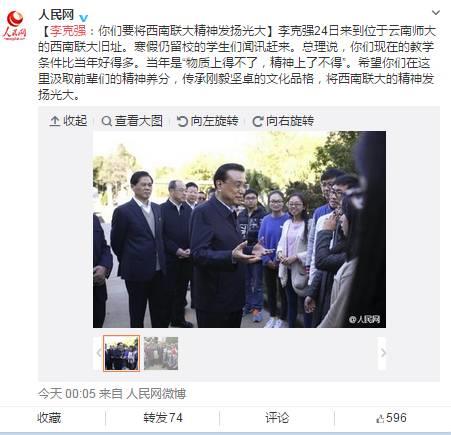Expand the post options chevron at top right
Screen dimensions: 451x435
pos(436,13)
